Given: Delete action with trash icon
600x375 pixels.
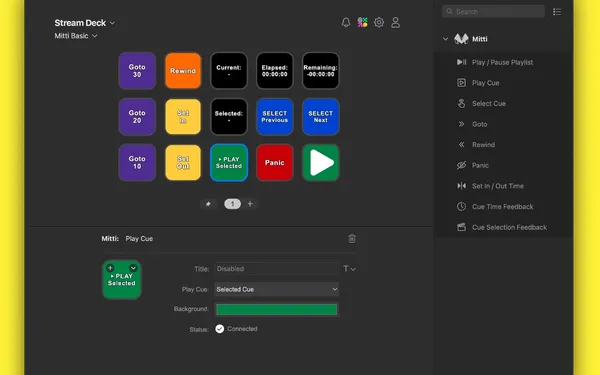Looking at the screenshot, I should pos(352,239).
